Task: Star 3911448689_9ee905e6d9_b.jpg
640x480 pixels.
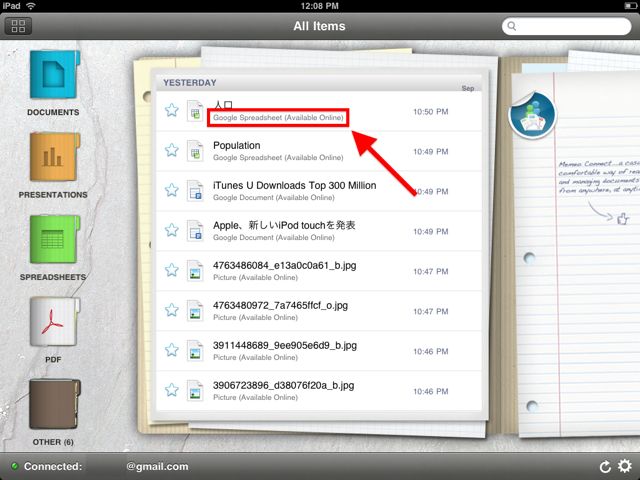Action: point(172,350)
